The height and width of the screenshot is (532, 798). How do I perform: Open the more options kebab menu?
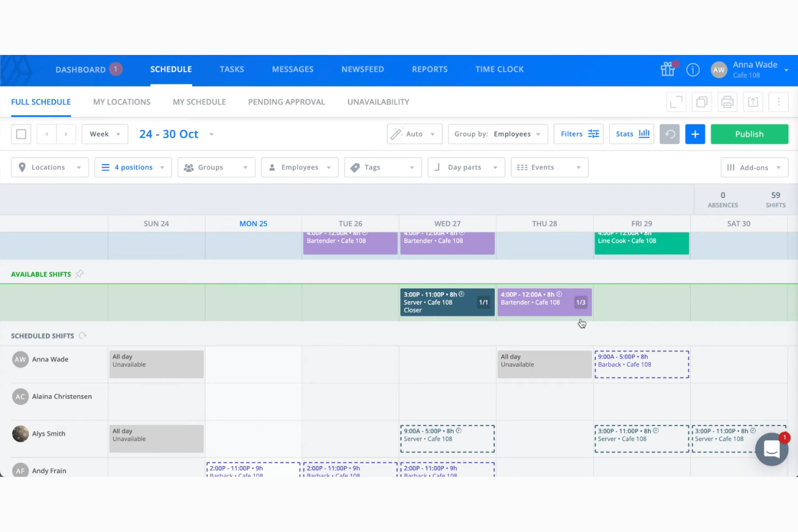pyautogui.click(x=779, y=102)
